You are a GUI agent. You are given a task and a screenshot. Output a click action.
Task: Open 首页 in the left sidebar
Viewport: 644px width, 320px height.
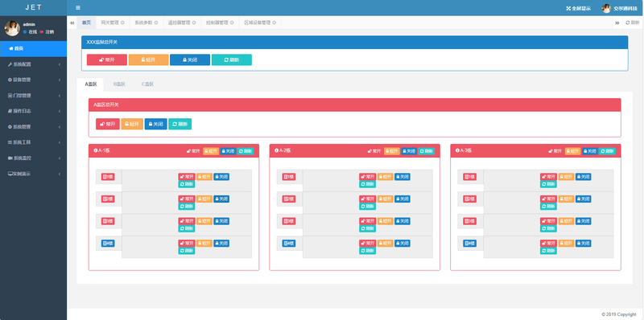[33, 48]
